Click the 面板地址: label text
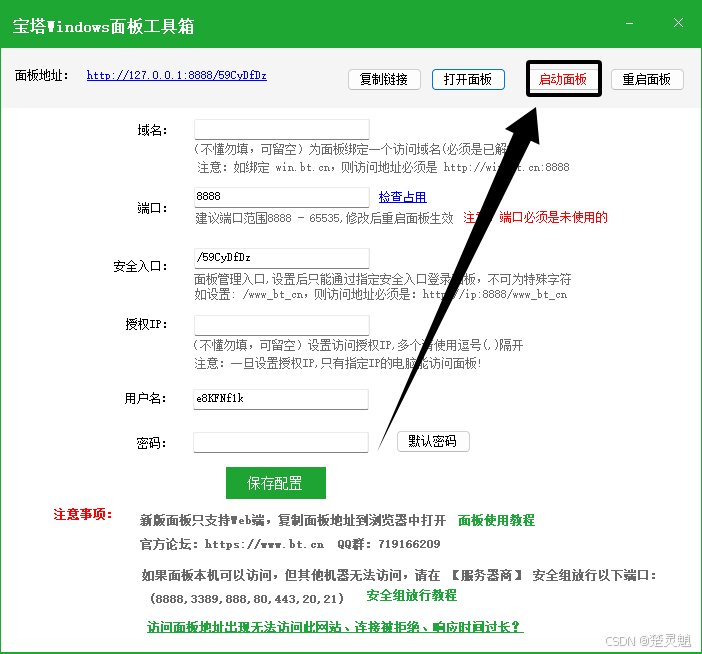702x654 pixels. (x=42, y=75)
